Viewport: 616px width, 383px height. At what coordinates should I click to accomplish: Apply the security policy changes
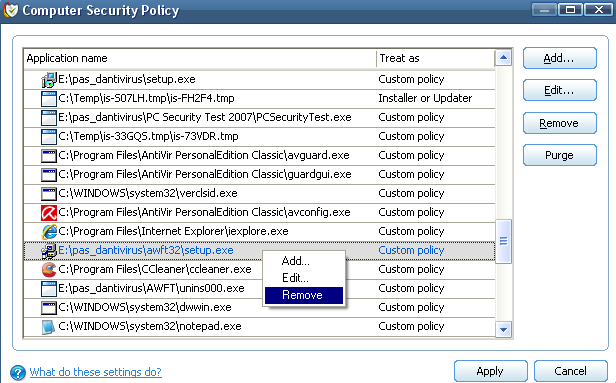point(490,371)
